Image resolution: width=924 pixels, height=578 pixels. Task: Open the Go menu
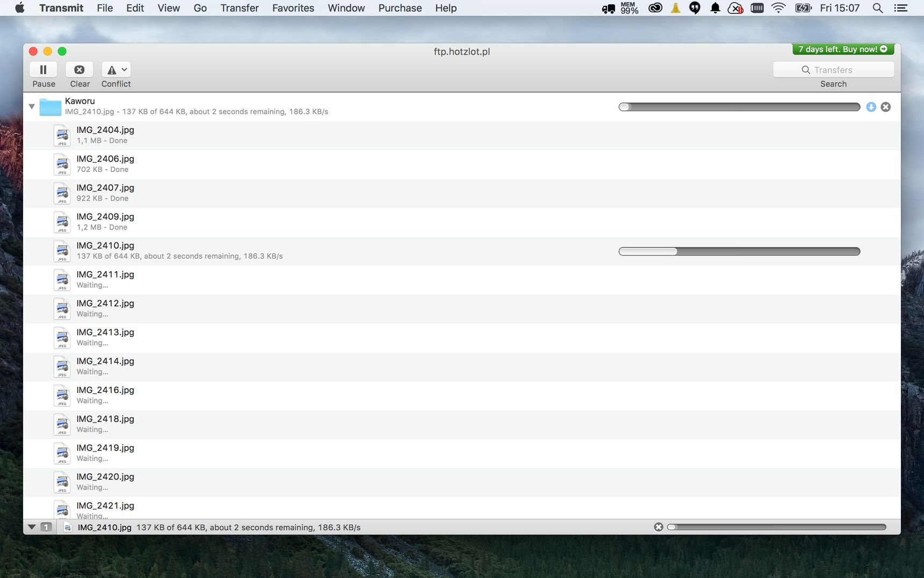[x=200, y=8]
